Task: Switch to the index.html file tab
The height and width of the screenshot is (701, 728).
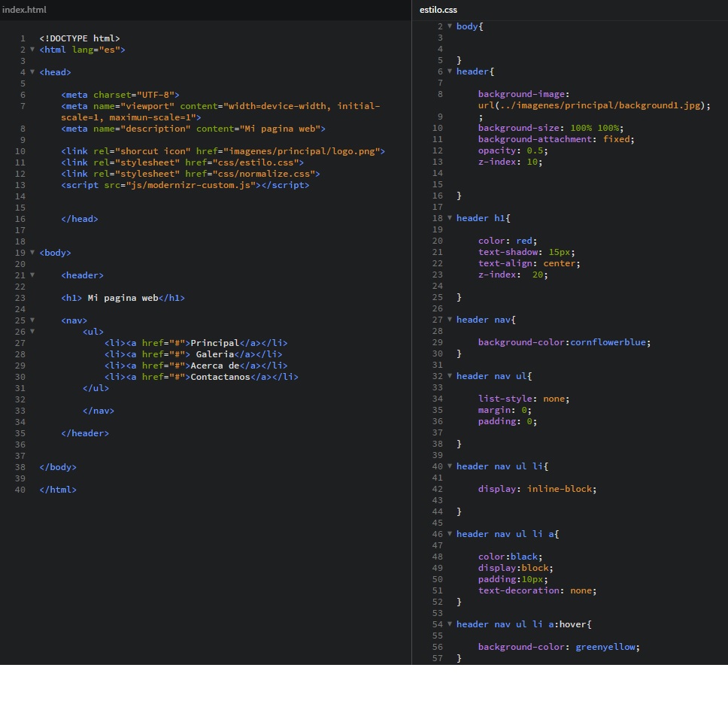Action: pyautogui.click(x=24, y=10)
